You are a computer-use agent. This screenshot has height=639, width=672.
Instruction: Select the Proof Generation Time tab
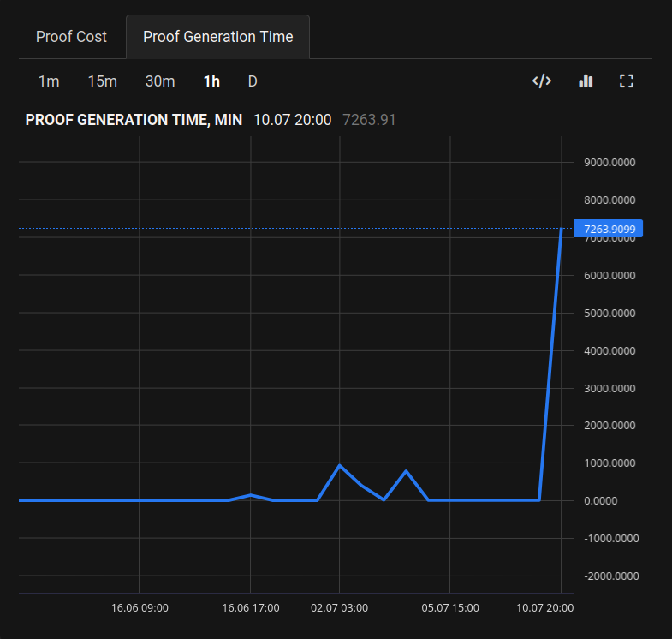coord(217,37)
